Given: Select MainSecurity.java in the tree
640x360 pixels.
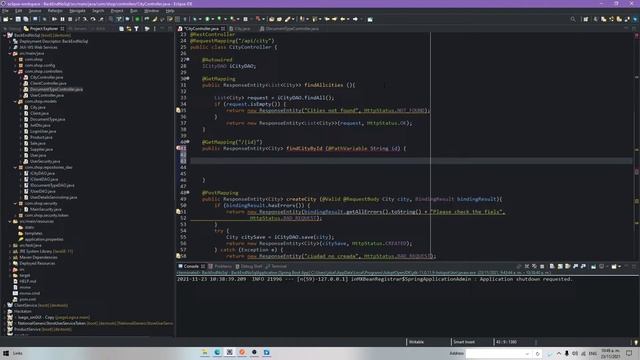Looking at the screenshot, I should pos(45,209).
